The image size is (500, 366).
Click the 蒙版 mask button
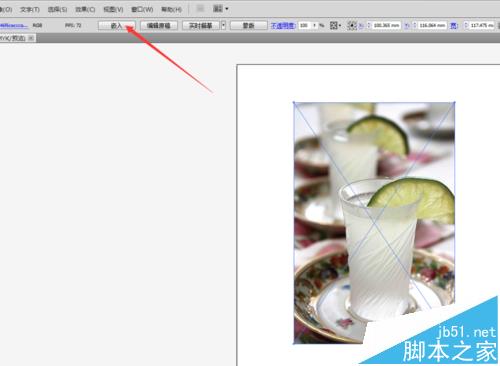tap(248, 25)
